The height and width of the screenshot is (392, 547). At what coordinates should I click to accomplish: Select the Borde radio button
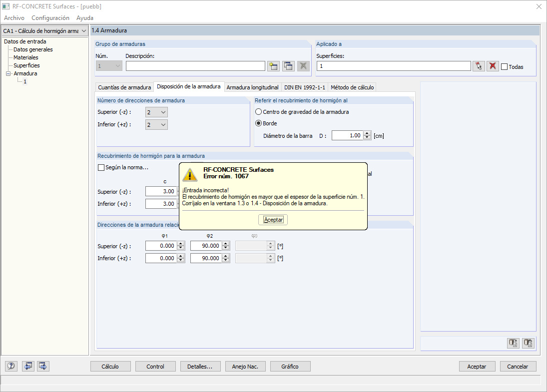[x=258, y=123]
